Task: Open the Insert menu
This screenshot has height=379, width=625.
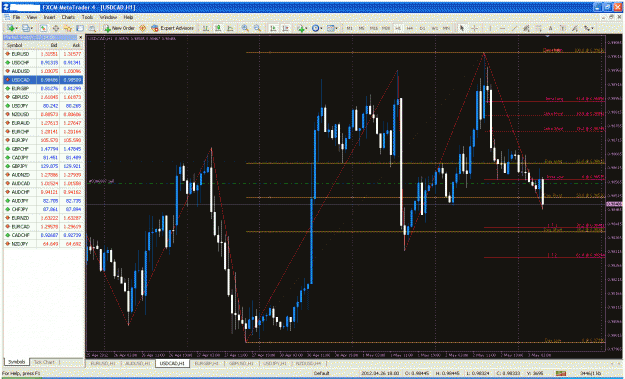Action: (x=49, y=18)
